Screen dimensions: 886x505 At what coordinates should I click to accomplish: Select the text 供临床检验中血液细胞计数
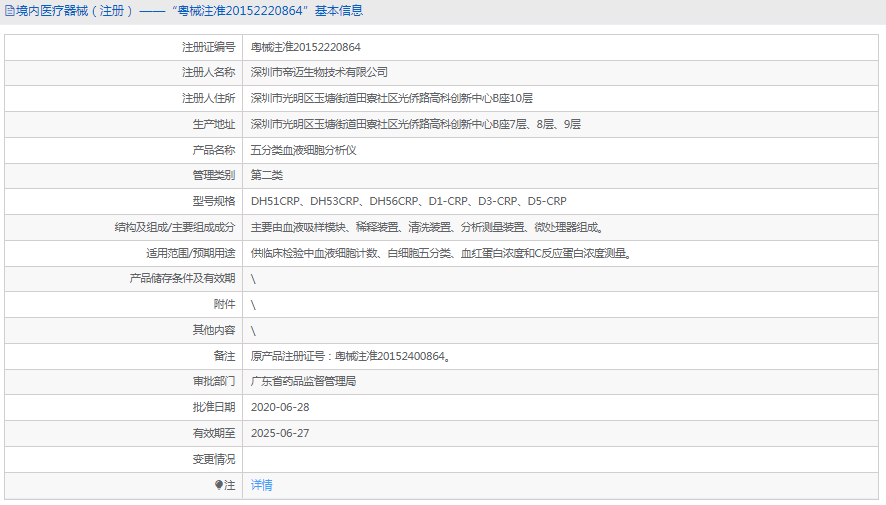[x=314, y=253]
